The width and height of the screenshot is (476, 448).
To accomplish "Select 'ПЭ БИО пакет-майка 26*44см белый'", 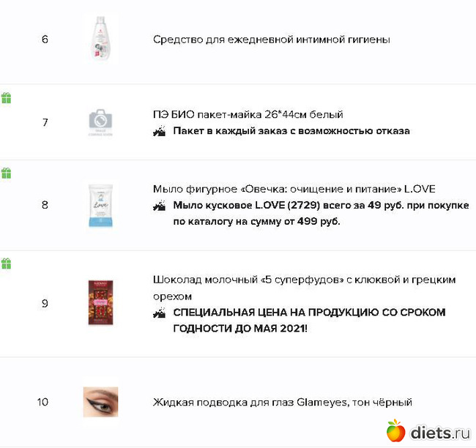I will pos(248,114).
